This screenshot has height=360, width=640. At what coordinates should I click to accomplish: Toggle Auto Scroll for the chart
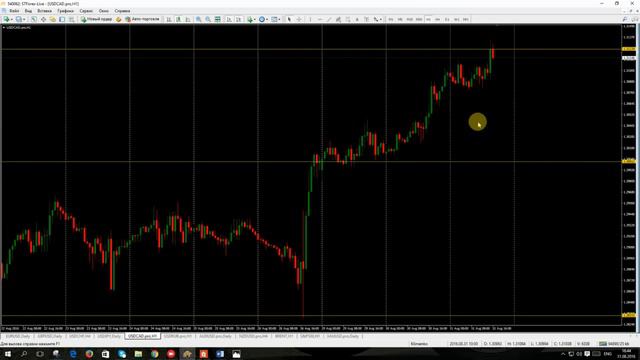pyautogui.click(x=229, y=19)
